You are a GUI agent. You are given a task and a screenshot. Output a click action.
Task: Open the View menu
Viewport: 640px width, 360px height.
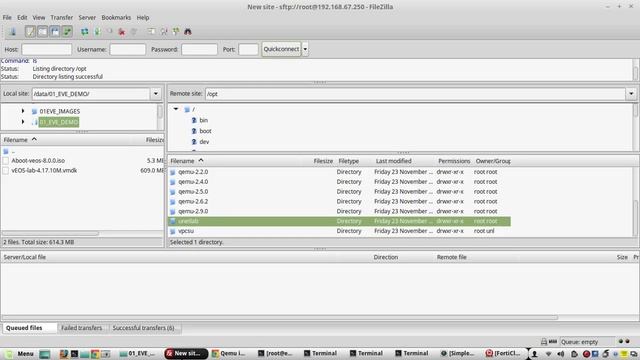39,18
